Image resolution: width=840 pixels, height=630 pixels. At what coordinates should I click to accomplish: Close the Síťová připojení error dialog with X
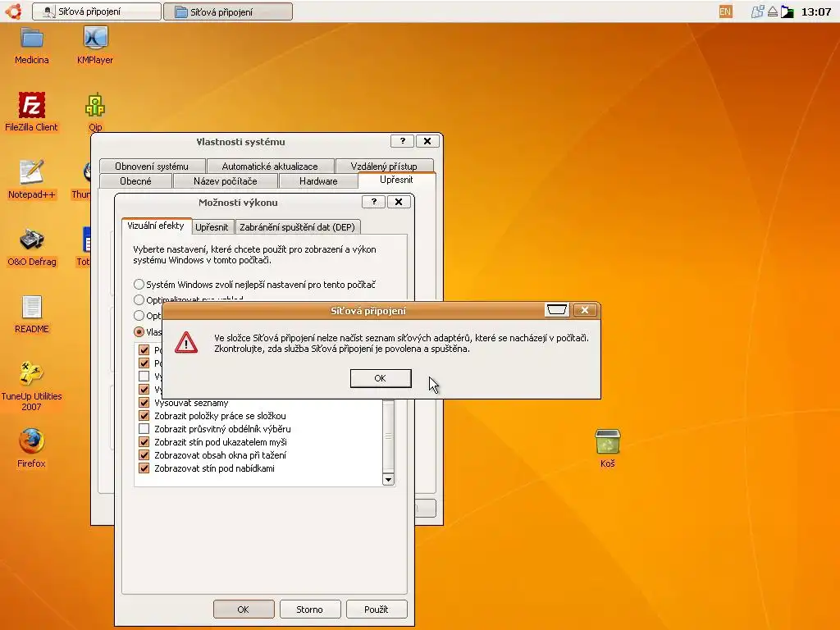(584, 309)
